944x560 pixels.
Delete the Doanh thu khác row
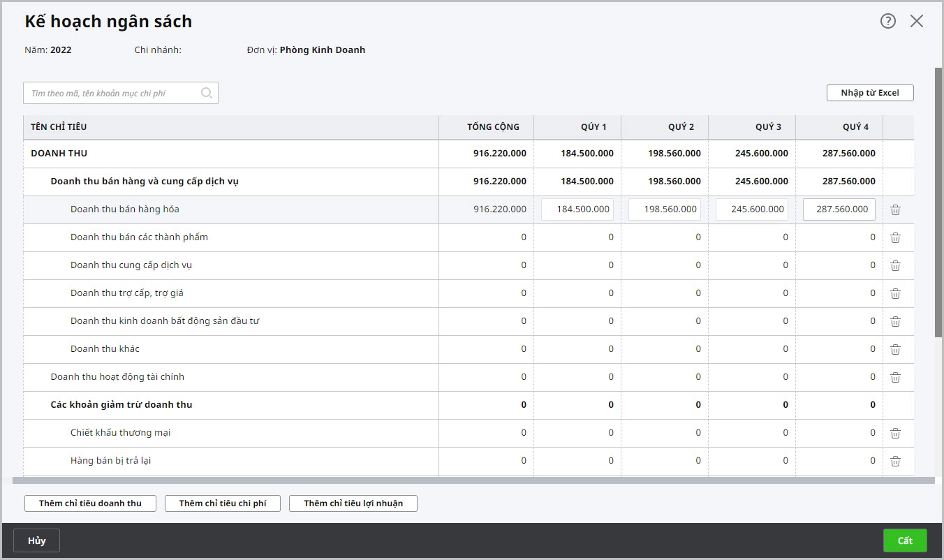point(895,349)
